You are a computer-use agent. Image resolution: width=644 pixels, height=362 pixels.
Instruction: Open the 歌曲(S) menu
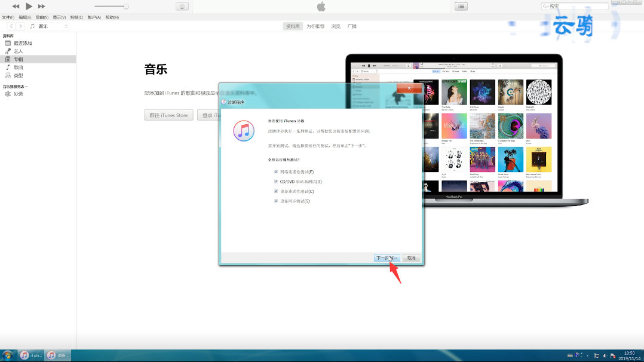42,17
